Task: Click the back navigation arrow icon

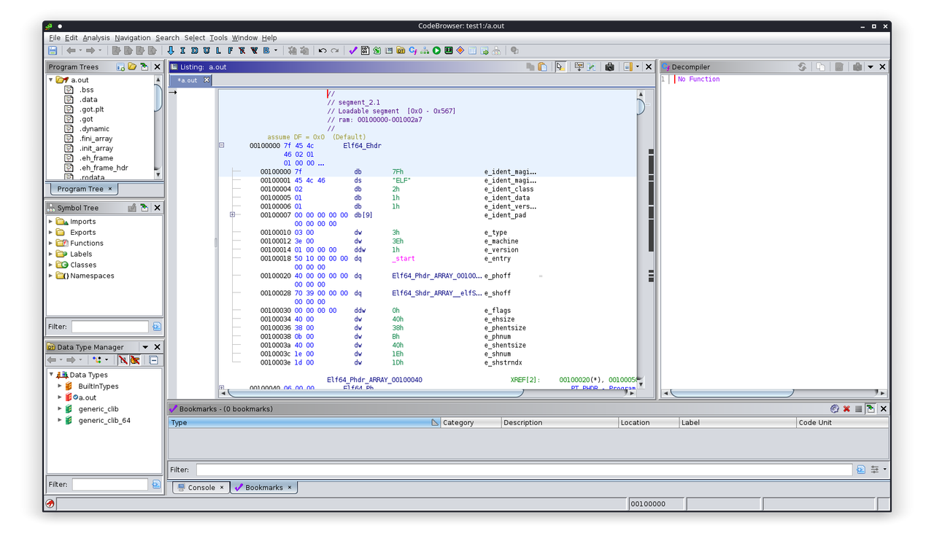Action: click(x=71, y=50)
